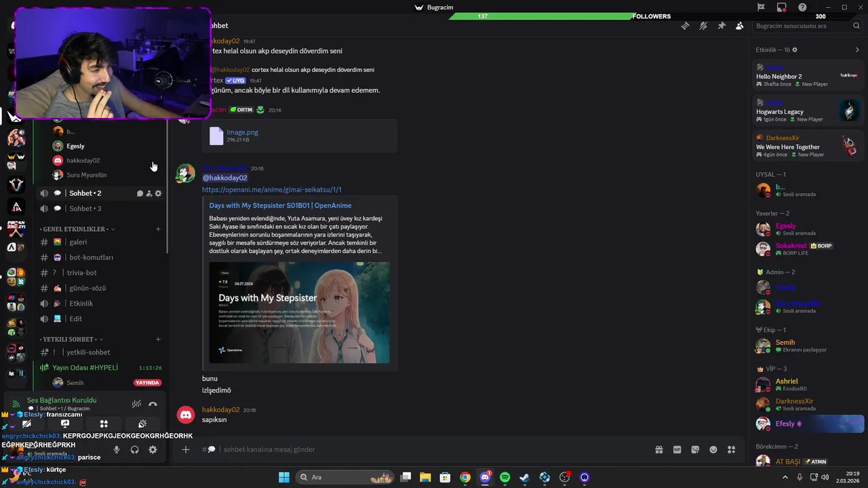Invite people icon on Sohbet • 2 channel
Screen dimensions: 868x488
[149, 193]
